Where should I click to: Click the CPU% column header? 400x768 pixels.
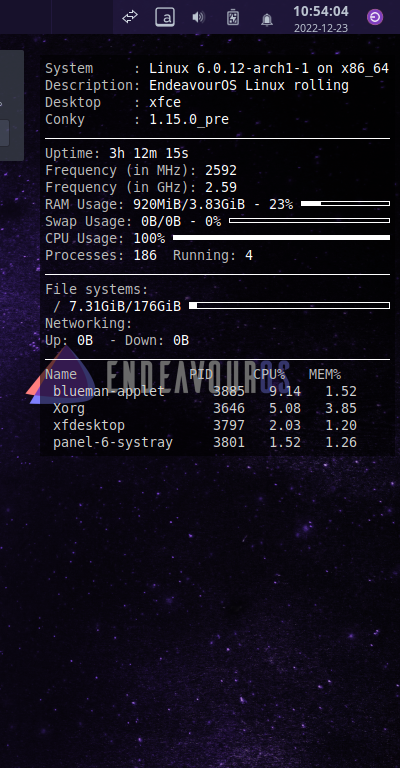[269, 375]
